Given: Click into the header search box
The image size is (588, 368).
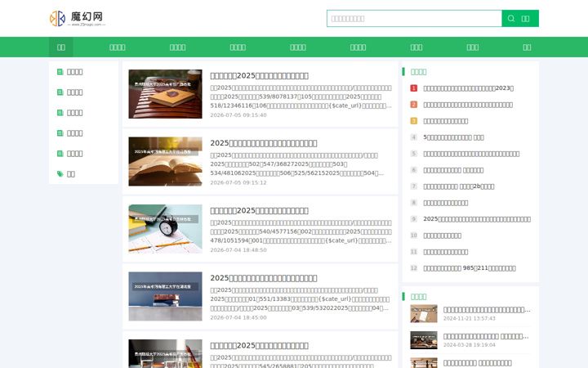Looking at the screenshot, I should coord(414,18).
